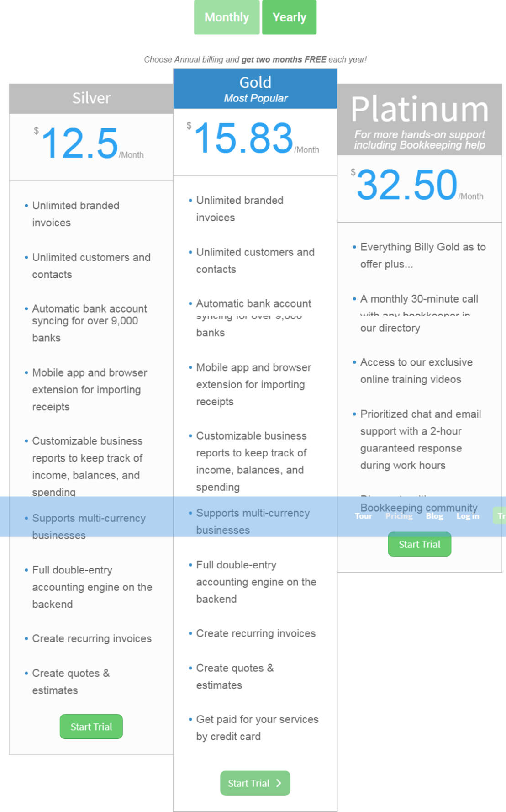The image size is (506, 812).
Task: Go to the Pricing navigation link
Action: 399,516
